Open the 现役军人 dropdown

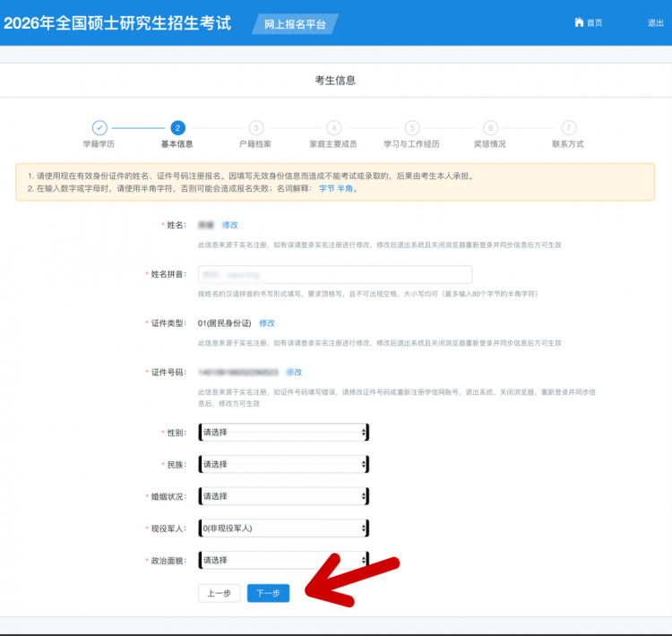pos(283,529)
